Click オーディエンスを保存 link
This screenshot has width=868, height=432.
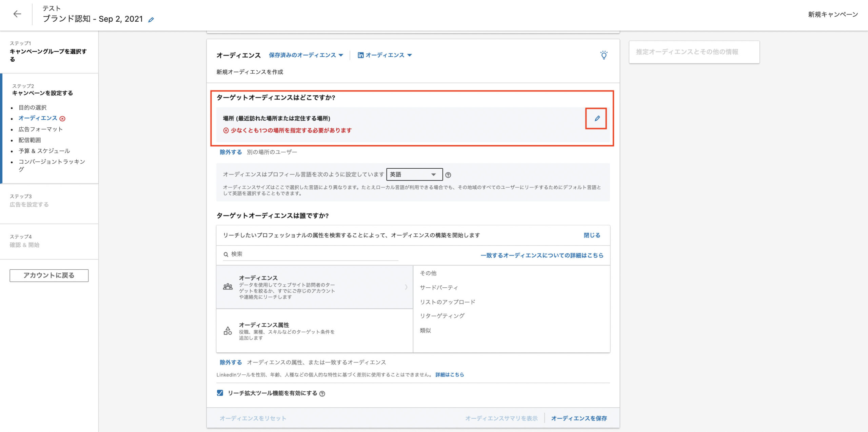[579, 418]
